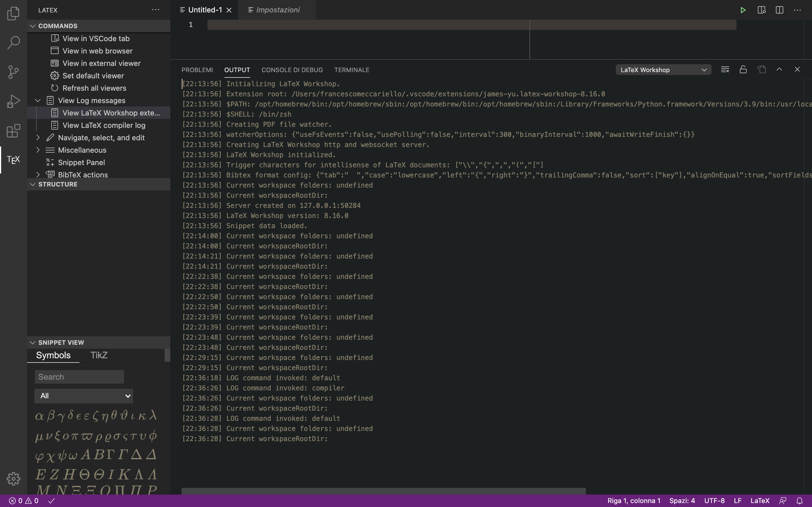Screen dimensions: 812x507
Task: Open the Search view icon
Action: (13, 43)
